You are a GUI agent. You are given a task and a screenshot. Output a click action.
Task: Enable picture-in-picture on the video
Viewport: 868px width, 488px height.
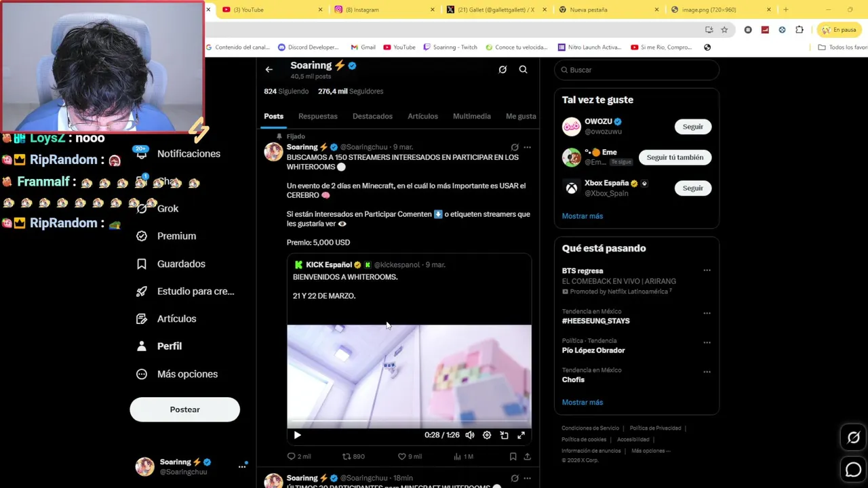(504, 435)
